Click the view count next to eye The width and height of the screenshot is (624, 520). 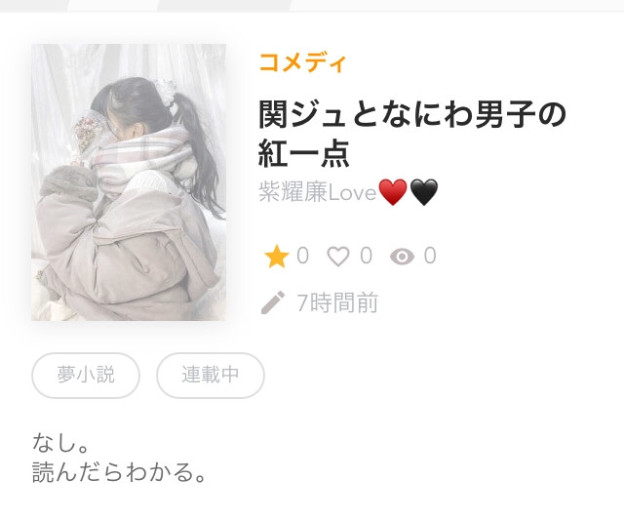(x=430, y=255)
